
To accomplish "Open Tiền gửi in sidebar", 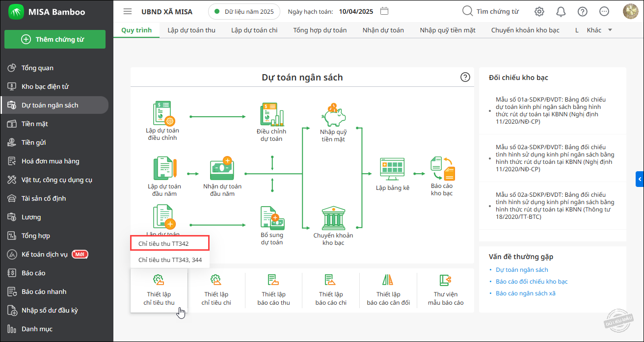I will click(x=55, y=142).
